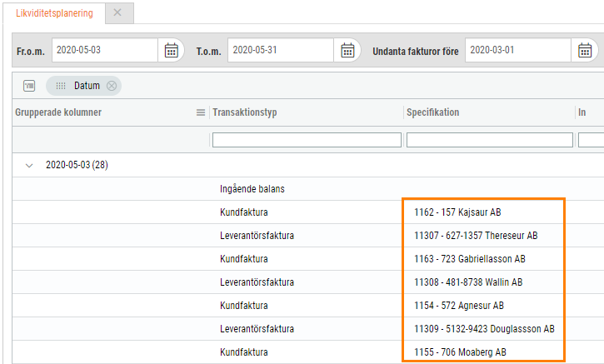Collapse the 2020-05-03 (28) group
This screenshot has height=364, width=604.
pos(29,166)
